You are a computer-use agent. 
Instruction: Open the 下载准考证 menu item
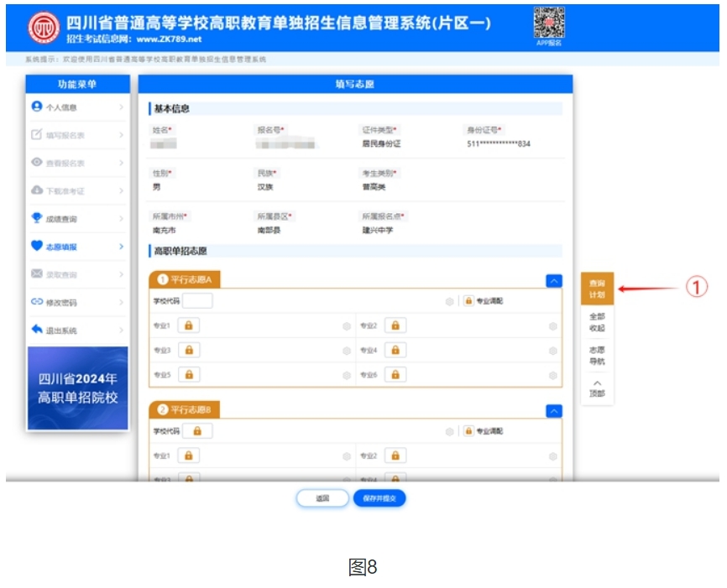point(76,191)
